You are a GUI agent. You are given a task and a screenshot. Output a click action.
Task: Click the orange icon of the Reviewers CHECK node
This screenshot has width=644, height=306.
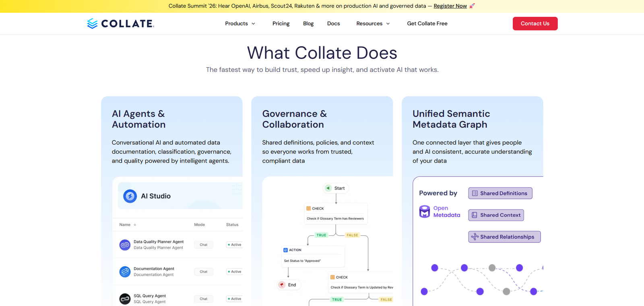(308, 209)
